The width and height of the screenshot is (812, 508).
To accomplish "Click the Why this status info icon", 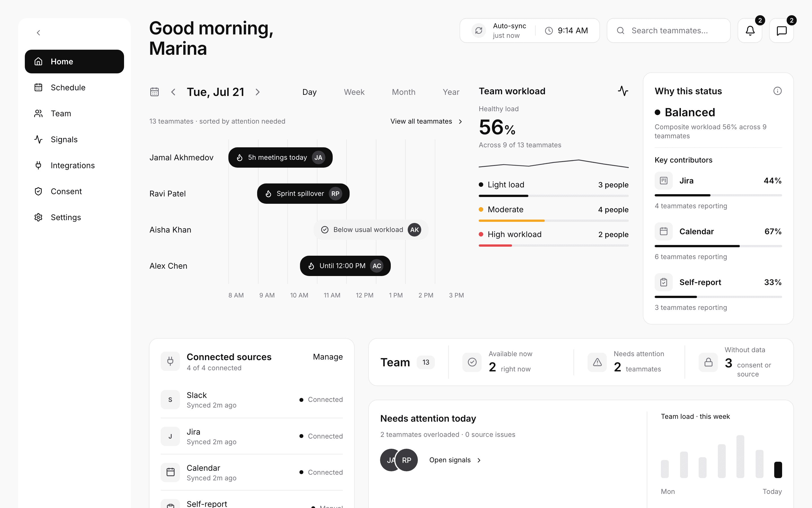I will [x=777, y=91].
